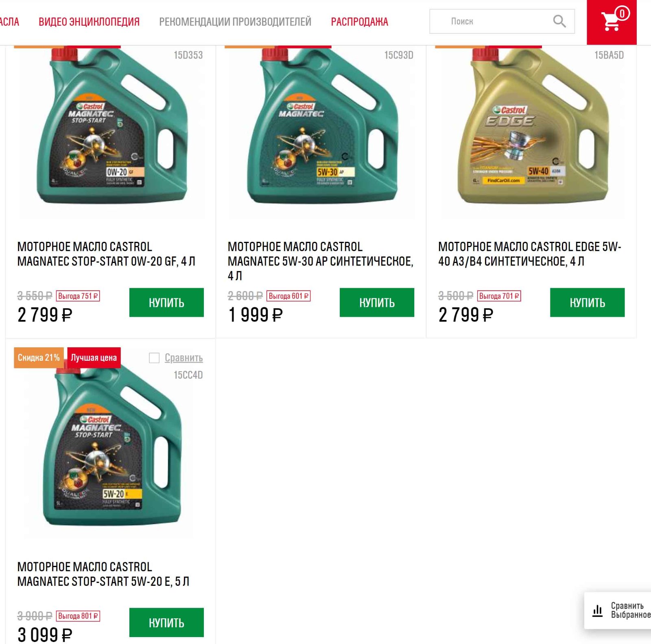Open the Рекомендации Производителей menu item
This screenshot has width=651, height=644.
click(235, 22)
